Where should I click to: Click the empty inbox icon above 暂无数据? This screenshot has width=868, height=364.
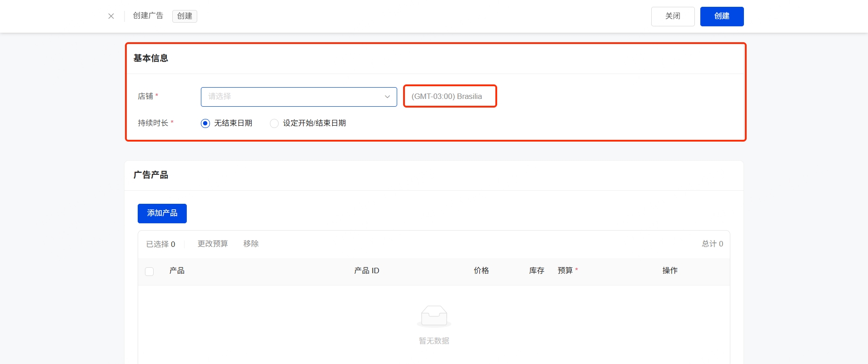pyautogui.click(x=434, y=316)
